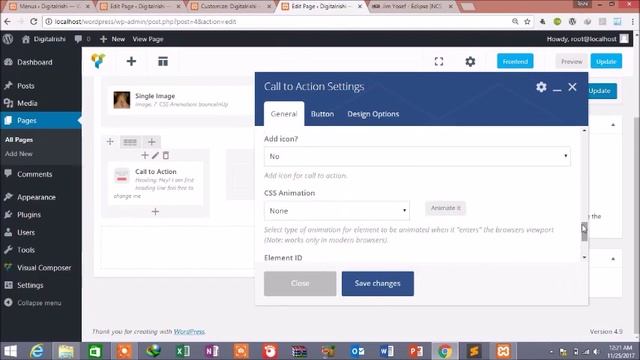The width and height of the screenshot is (640, 360).
Task: Click Save changes button
Action: (378, 283)
